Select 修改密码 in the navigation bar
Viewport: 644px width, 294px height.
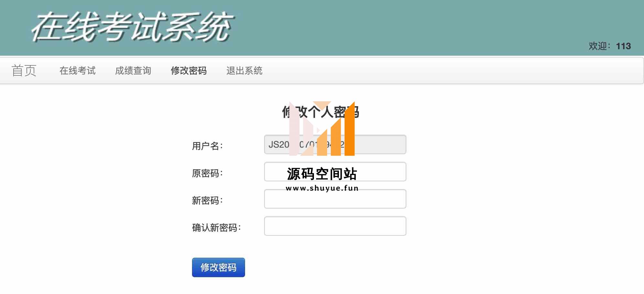pos(188,71)
